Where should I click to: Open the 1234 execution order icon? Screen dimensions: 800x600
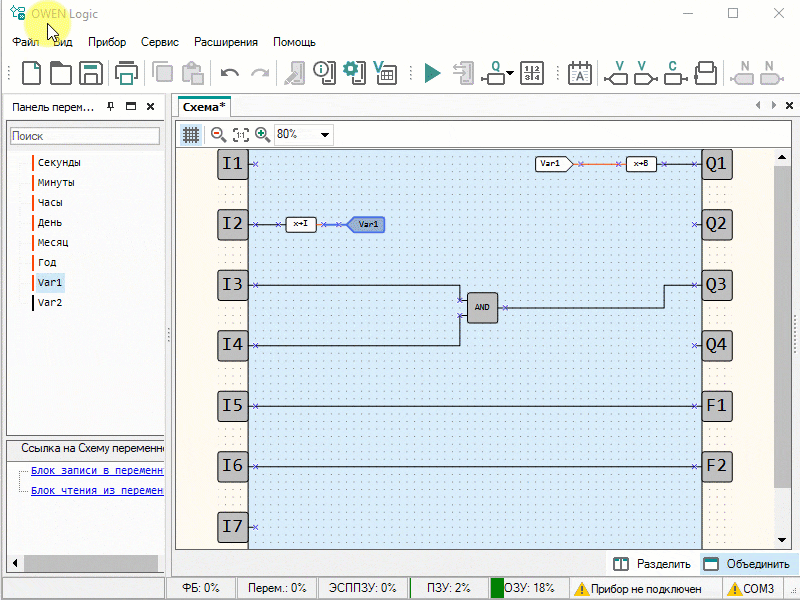[532, 73]
